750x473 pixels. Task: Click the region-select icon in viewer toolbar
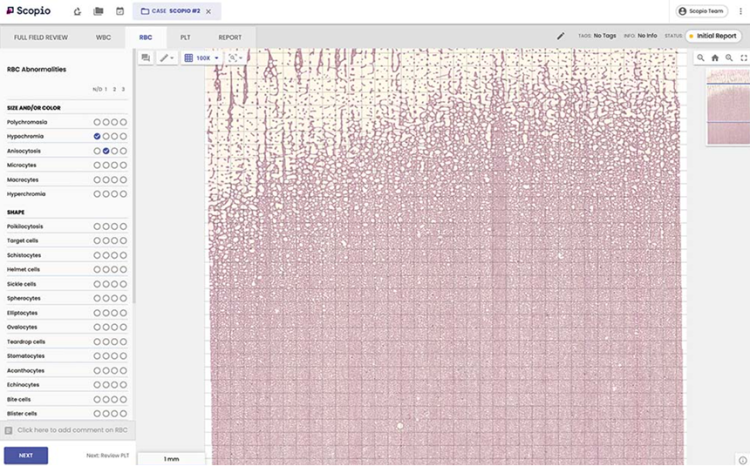232,58
